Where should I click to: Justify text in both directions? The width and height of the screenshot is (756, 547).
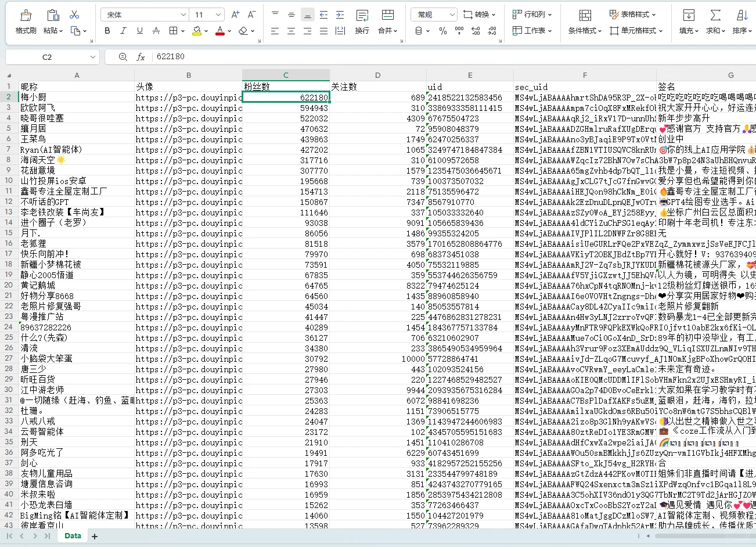pyautogui.click(x=323, y=31)
